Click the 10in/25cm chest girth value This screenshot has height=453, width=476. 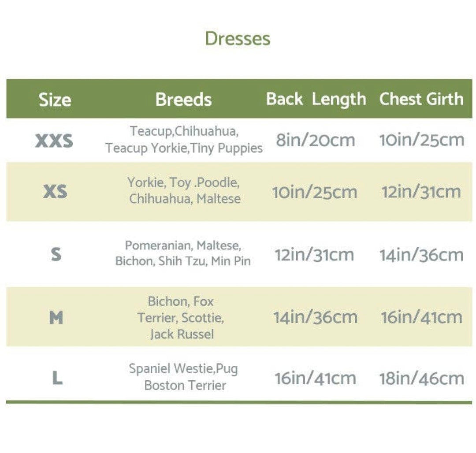421,140
